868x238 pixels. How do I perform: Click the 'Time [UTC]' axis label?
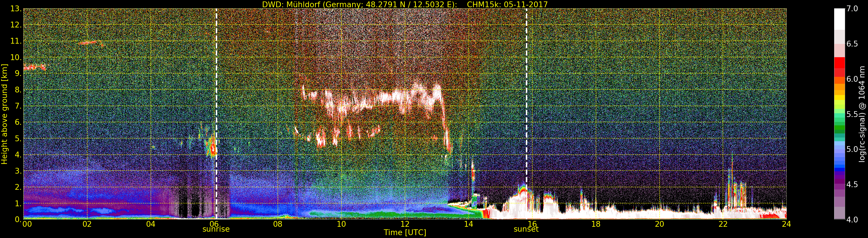click(x=405, y=233)
